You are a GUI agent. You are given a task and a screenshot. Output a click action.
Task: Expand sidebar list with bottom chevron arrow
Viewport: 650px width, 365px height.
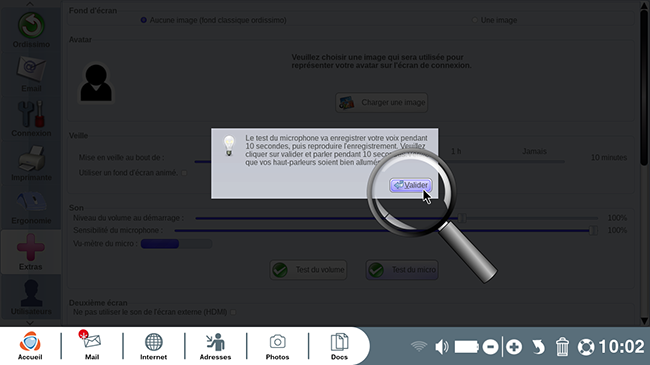coord(30,323)
